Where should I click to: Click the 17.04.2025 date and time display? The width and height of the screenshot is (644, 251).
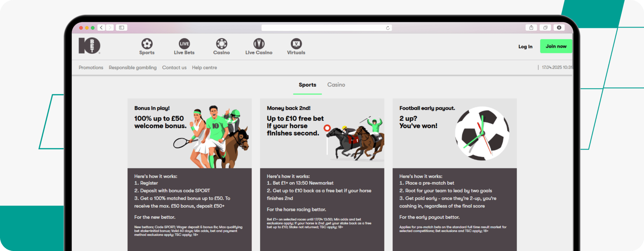click(557, 68)
